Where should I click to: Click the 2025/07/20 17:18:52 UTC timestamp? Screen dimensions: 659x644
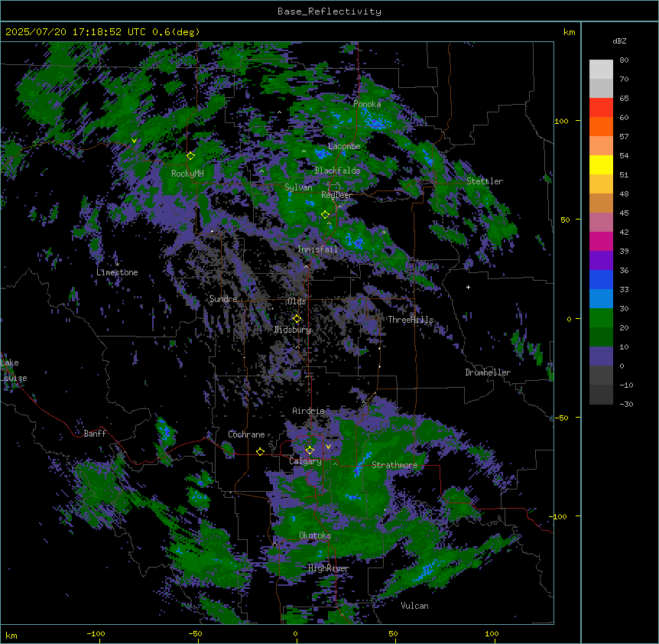click(76, 32)
